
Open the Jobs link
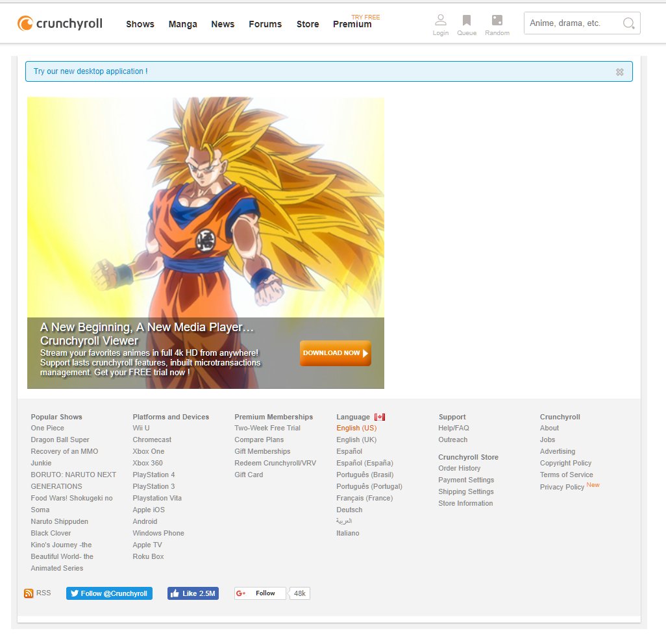coord(547,440)
